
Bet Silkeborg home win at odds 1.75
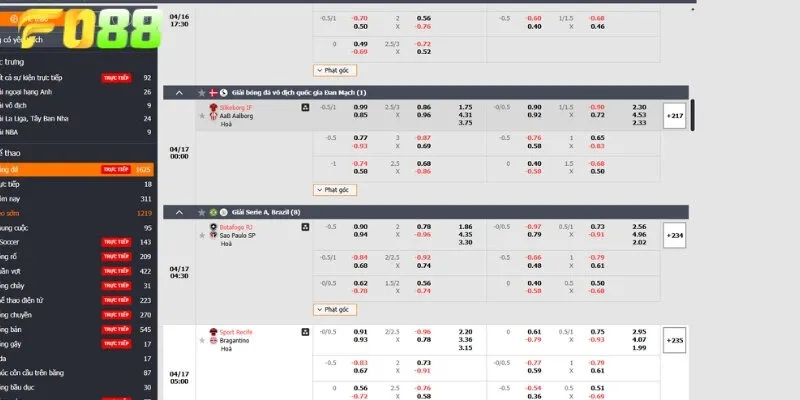(465, 108)
